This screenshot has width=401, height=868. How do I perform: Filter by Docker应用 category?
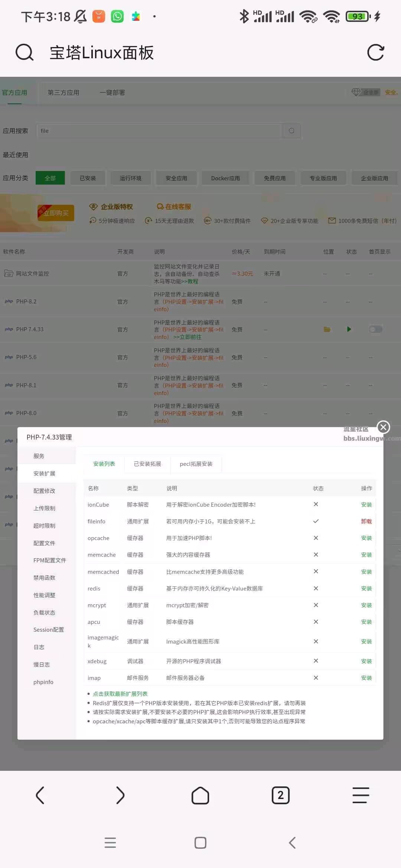tap(225, 178)
